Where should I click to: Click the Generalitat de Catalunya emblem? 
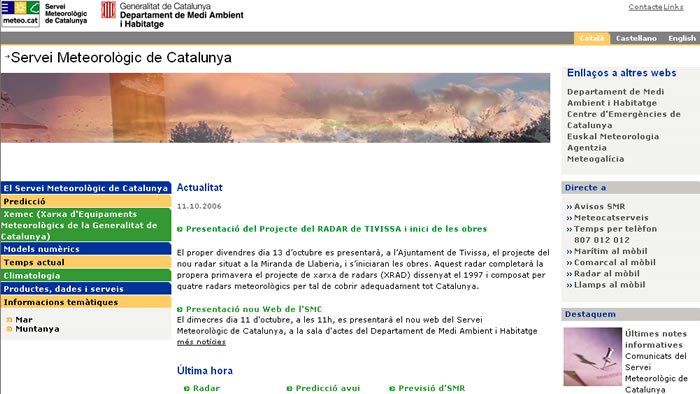tap(108, 10)
